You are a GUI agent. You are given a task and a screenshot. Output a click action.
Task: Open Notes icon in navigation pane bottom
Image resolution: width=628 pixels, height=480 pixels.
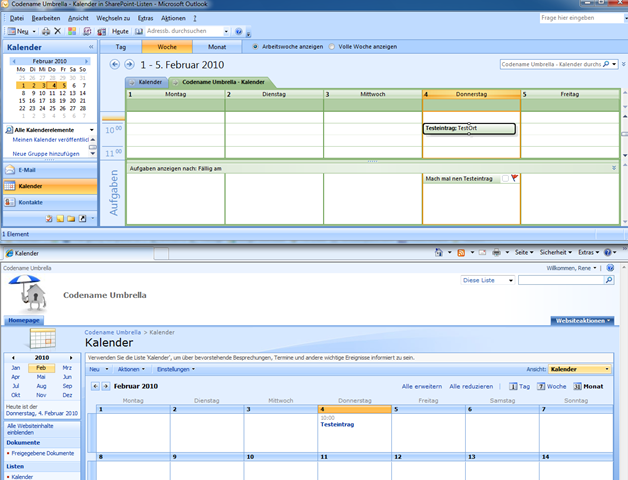click(60, 218)
